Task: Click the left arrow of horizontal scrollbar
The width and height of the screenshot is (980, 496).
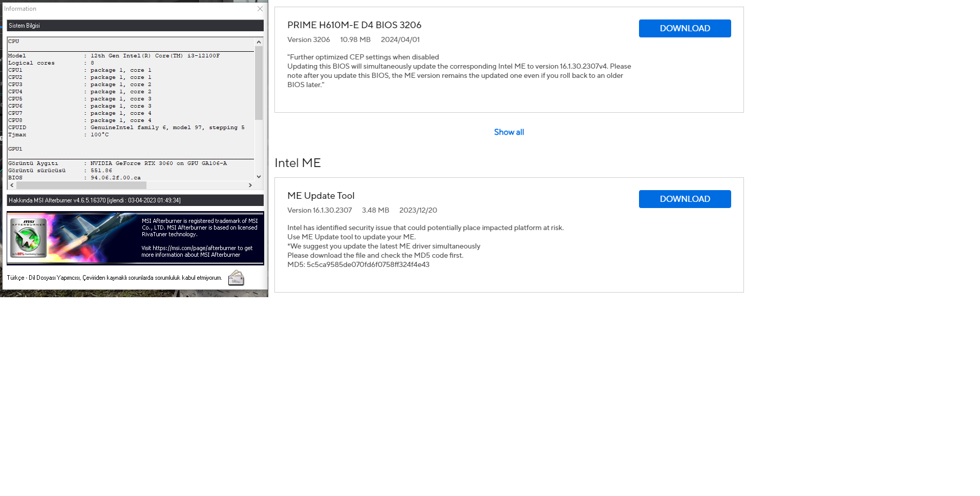Action: (x=12, y=185)
